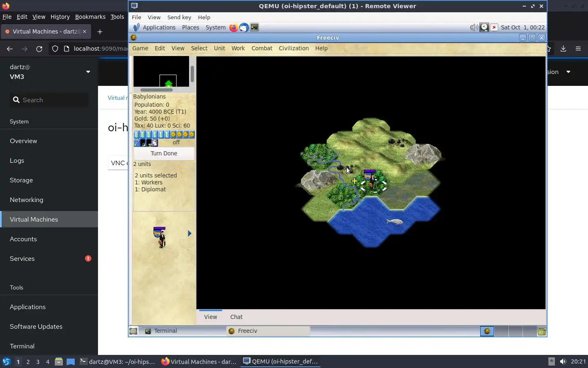Click the host start menu icon
The image size is (588, 368).
6,361
